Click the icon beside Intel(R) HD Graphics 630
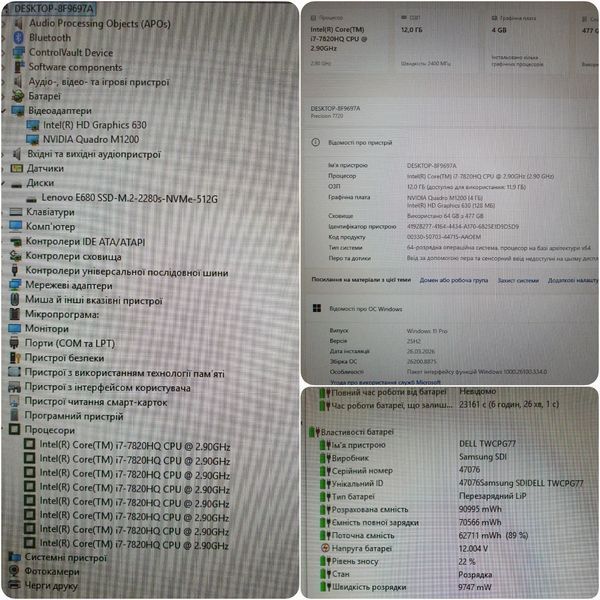The height and width of the screenshot is (600, 600). click(x=33, y=125)
